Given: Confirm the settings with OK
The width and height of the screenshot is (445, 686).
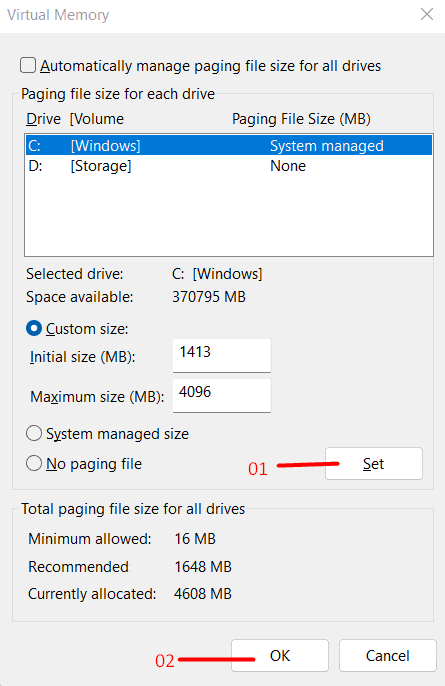Looking at the screenshot, I should [x=280, y=655].
